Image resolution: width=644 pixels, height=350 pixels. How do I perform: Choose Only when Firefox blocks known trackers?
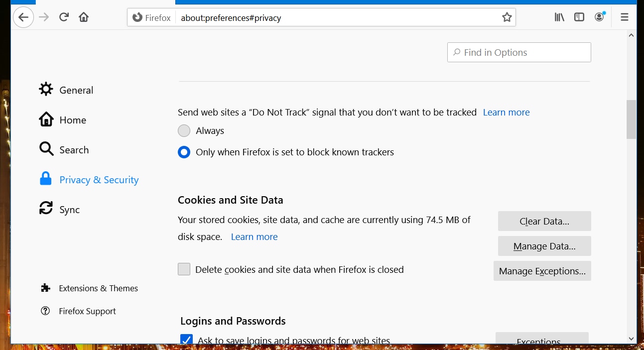[x=184, y=152]
